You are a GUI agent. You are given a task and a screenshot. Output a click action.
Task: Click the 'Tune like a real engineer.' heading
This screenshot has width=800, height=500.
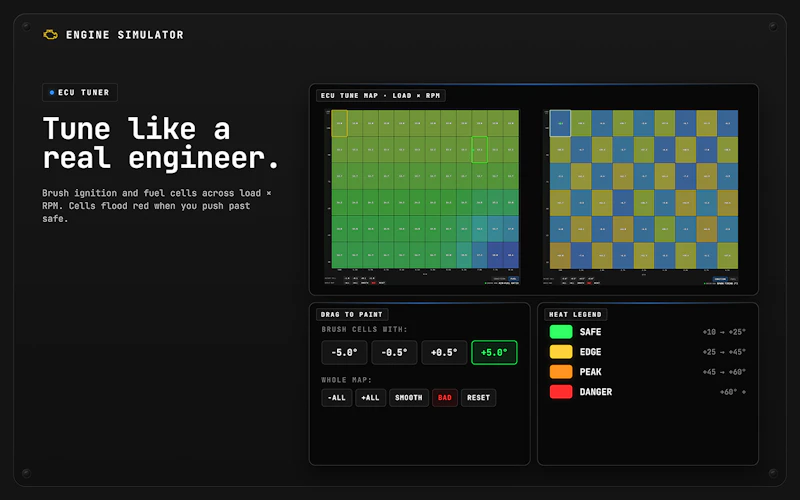point(161,143)
